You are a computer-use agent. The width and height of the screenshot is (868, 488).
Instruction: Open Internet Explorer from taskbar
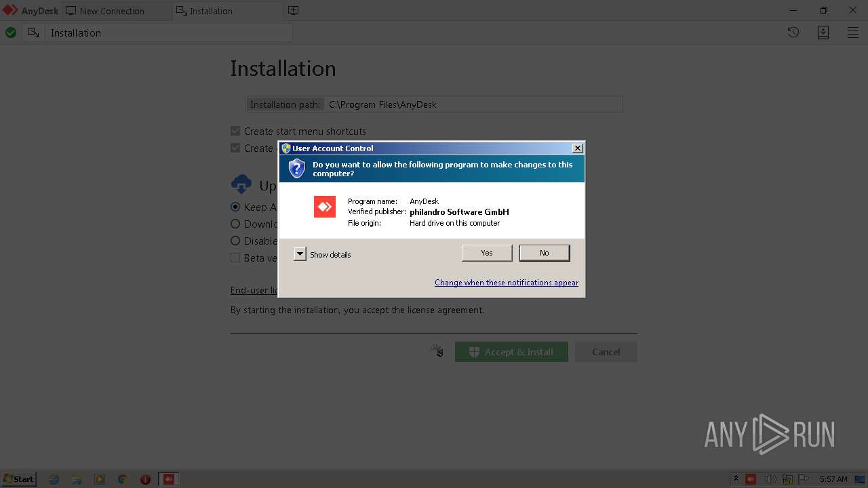[54, 479]
